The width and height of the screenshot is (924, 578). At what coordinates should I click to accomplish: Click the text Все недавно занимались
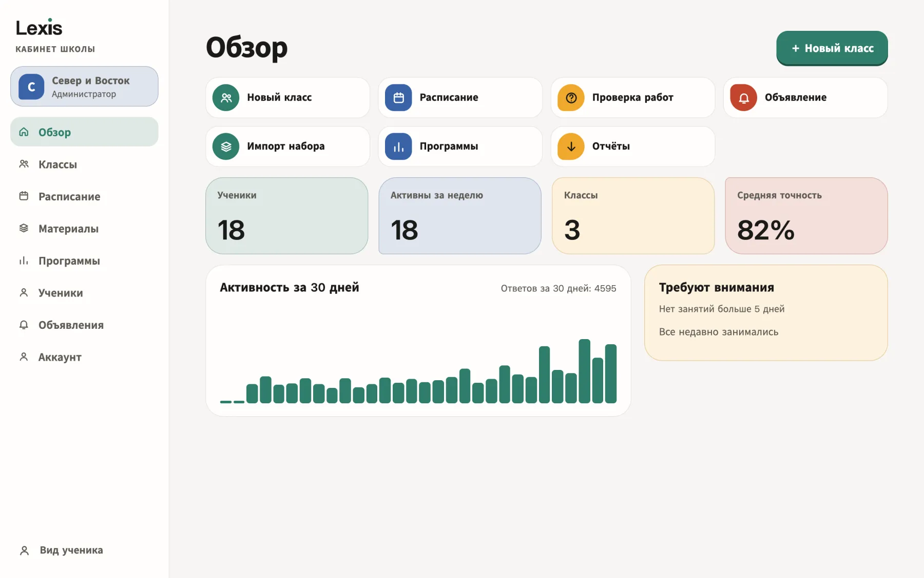coord(719,332)
